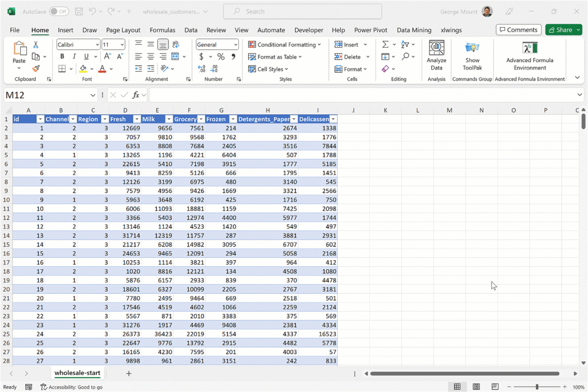
Task: Click the AutoSum sigma icon
Action: 385,44
